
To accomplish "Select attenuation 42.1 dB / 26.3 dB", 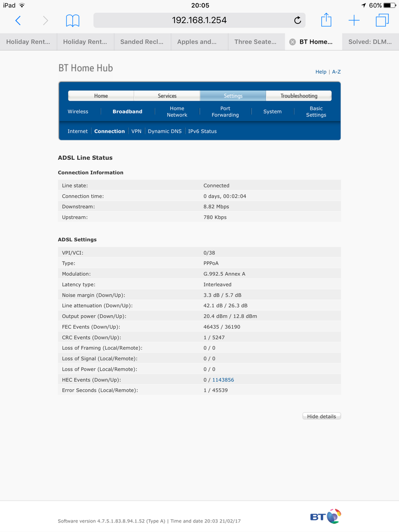I will coord(226,306).
